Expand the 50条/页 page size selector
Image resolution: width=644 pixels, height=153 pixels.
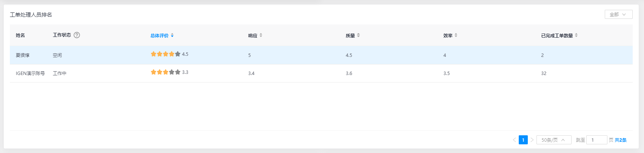(553, 140)
